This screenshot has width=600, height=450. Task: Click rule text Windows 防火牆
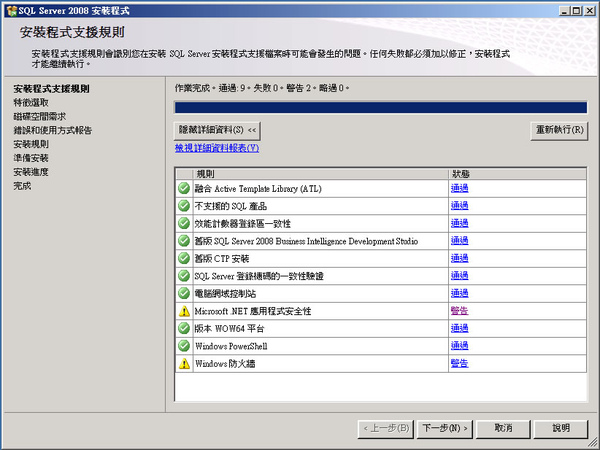(225, 364)
